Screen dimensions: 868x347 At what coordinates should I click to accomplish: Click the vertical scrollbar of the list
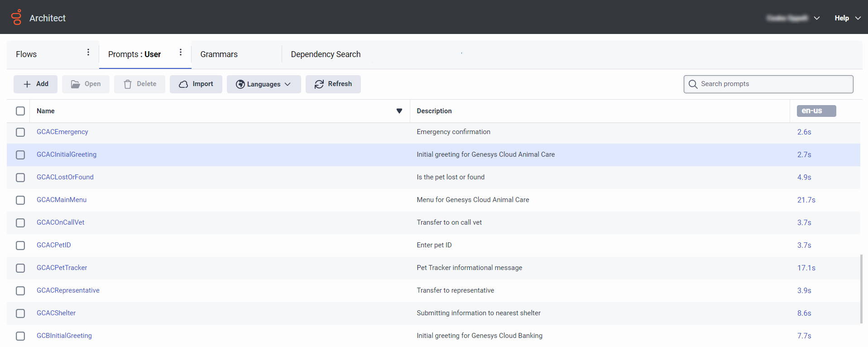click(862, 289)
